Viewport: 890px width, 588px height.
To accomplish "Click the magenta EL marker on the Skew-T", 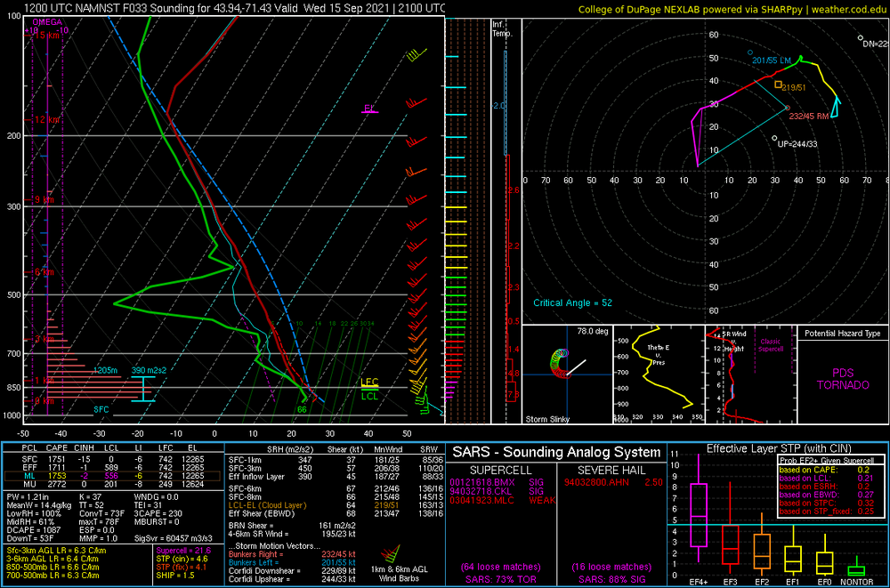I will pos(368,109).
